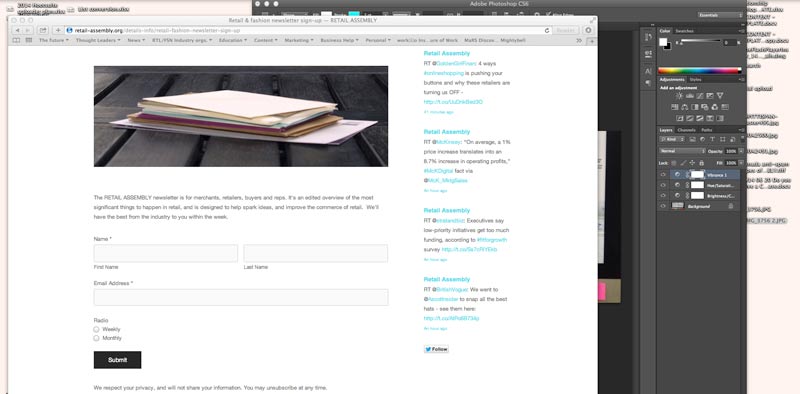This screenshot has width=800, height=394.
Task: Toggle lock transparent pixels
Action: point(674,163)
